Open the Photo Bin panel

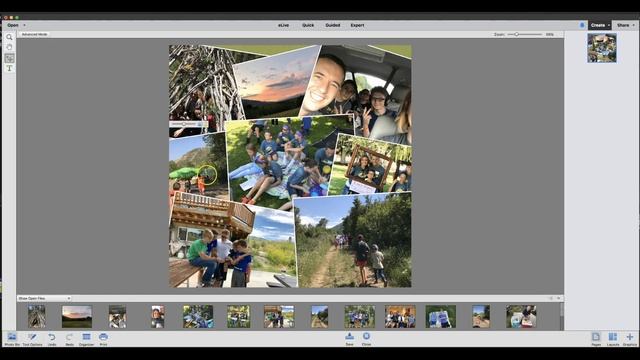click(12, 339)
